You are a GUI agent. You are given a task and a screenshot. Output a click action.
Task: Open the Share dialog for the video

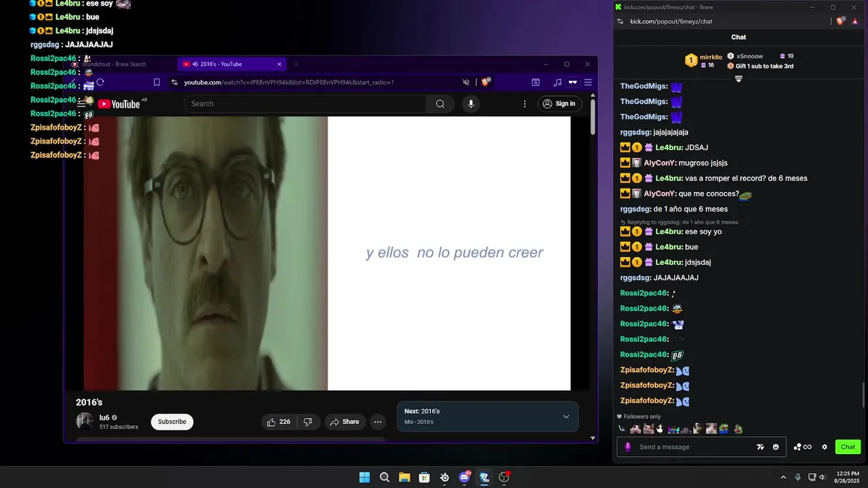point(344,422)
